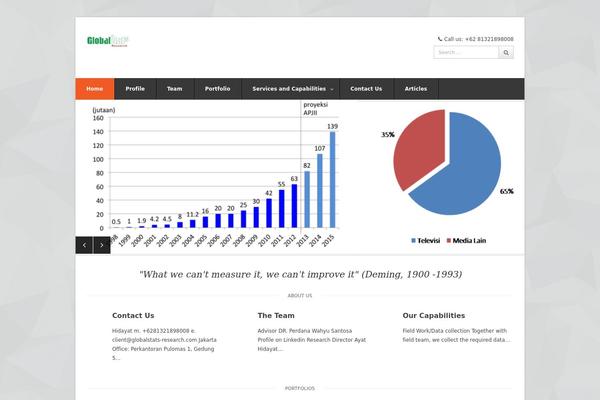Click the GlobalStats Research logo
The width and height of the screenshot is (600, 400).
click(108, 41)
